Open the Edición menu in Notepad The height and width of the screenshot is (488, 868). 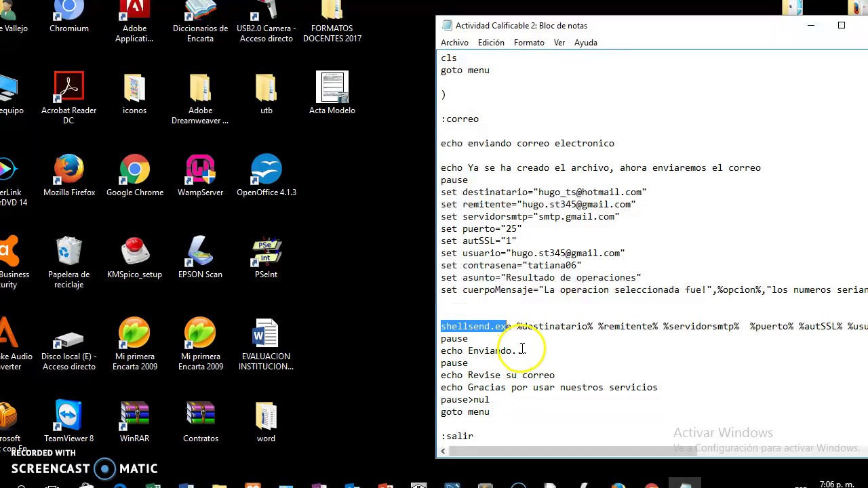(x=491, y=43)
